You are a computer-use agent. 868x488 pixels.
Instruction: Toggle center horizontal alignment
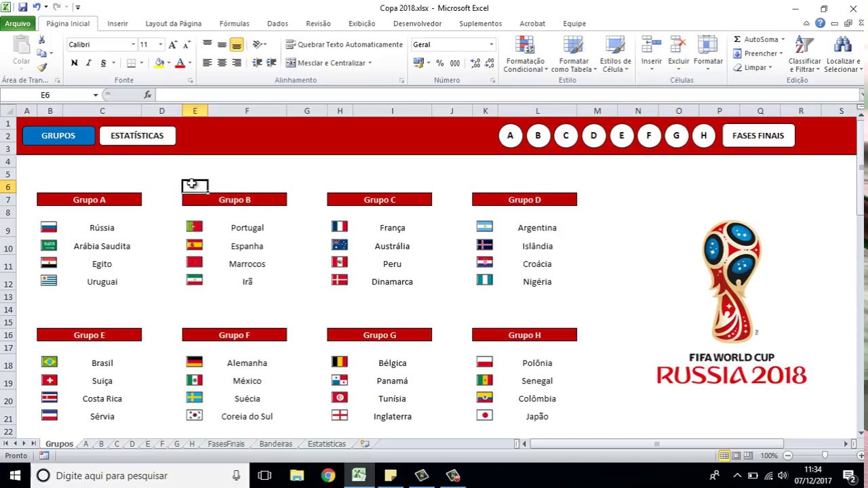[x=222, y=62]
